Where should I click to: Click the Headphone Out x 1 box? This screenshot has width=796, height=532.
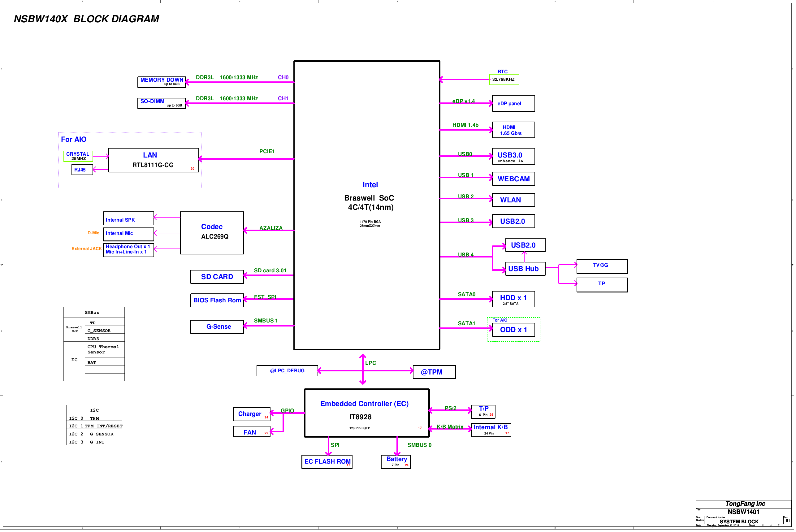(x=129, y=250)
